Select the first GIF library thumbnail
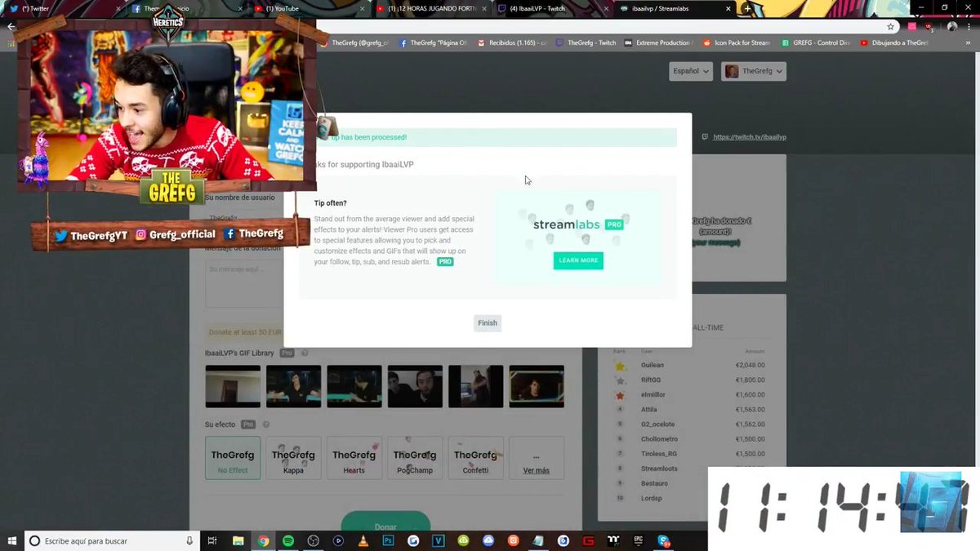 click(233, 386)
